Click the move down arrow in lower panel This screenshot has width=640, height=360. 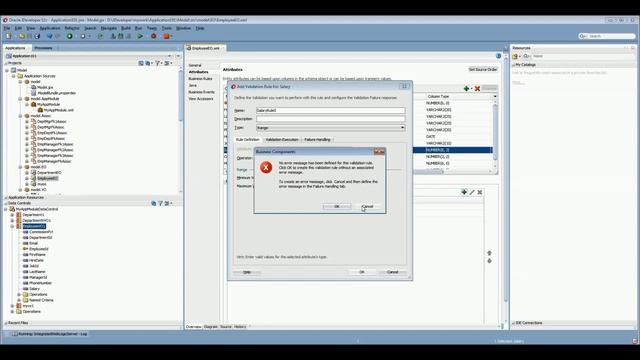[x=489, y=261]
